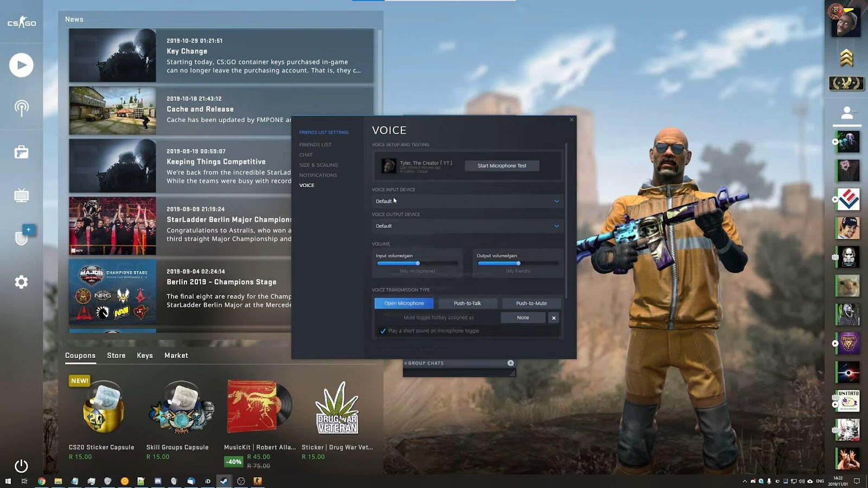Add a group chat with plus icon
Screen dimensions: 868x488
pos(510,363)
